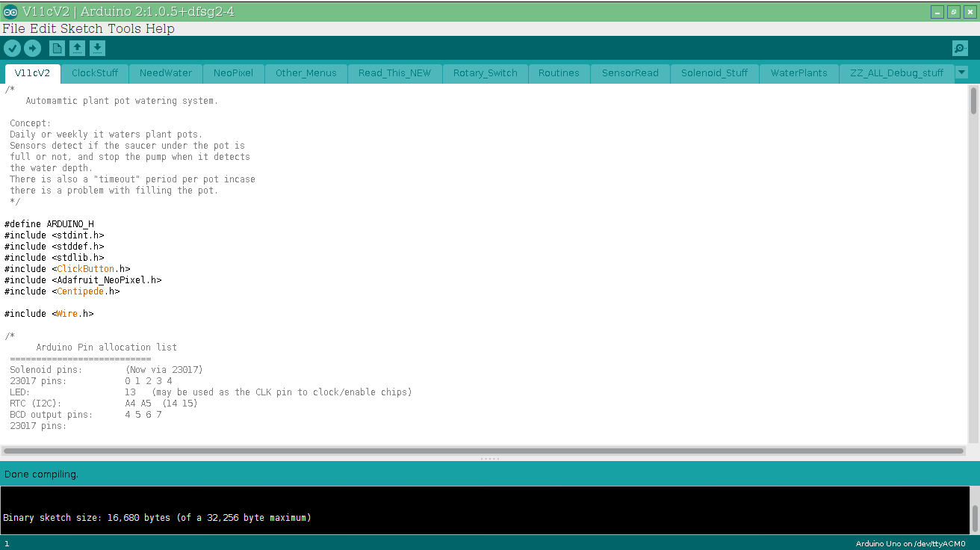Click the Open sketch icon
This screenshot has width=980, height=550.
point(78,47)
